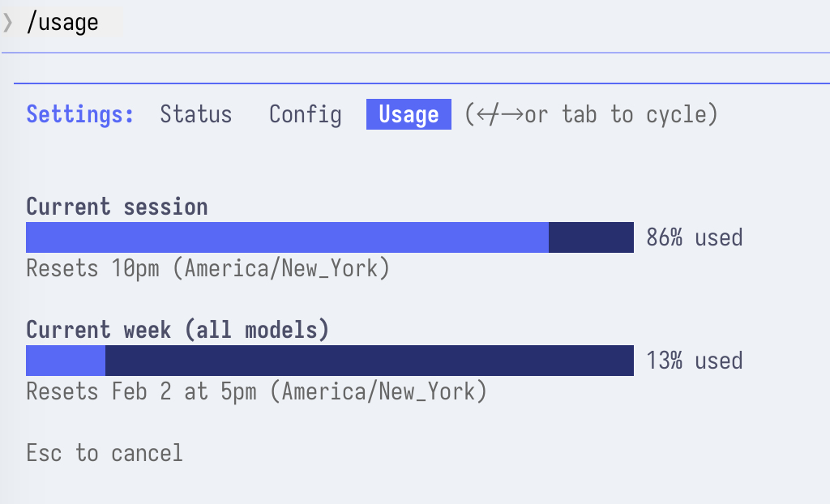Click the Settings: label

click(80, 114)
